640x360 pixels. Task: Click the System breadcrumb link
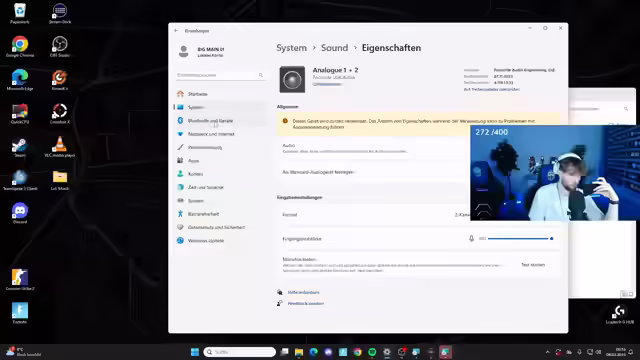coord(291,48)
